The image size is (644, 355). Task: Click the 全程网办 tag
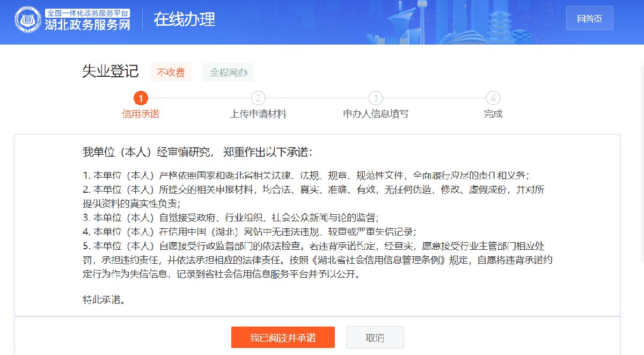pyautogui.click(x=228, y=72)
